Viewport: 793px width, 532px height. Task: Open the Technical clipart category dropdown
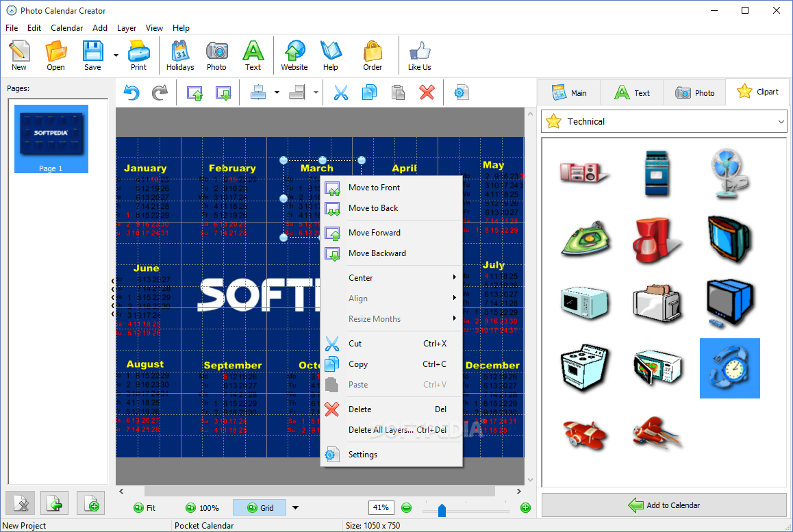click(x=664, y=121)
